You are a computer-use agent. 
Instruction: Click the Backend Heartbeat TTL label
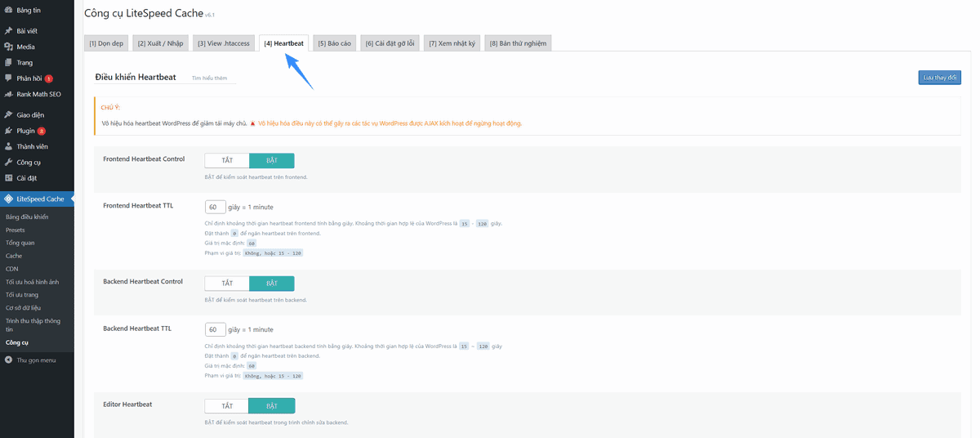tap(137, 328)
